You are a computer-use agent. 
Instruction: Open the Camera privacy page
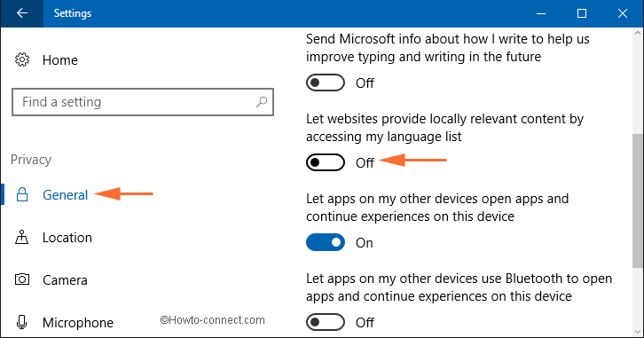pyautogui.click(x=65, y=280)
